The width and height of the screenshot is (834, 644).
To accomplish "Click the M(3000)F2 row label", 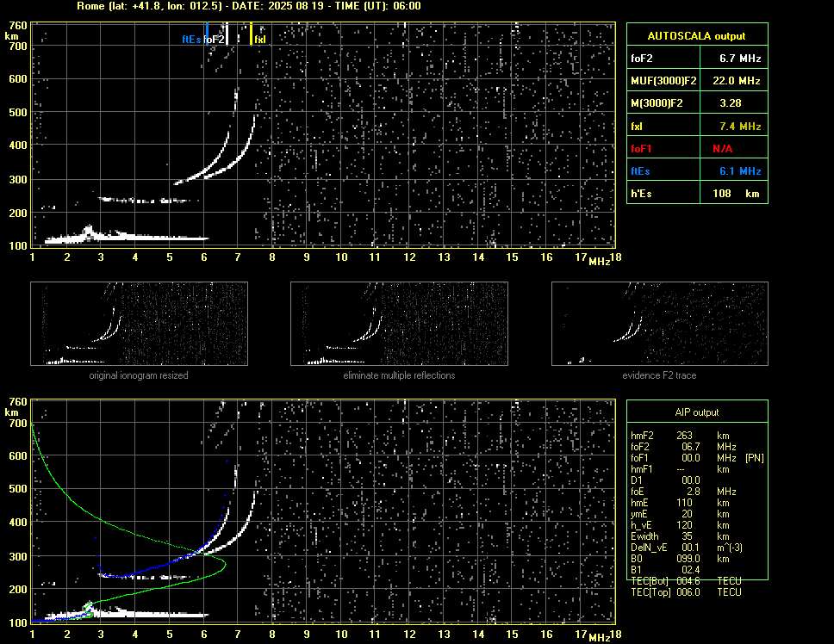I will coord(657,103).
